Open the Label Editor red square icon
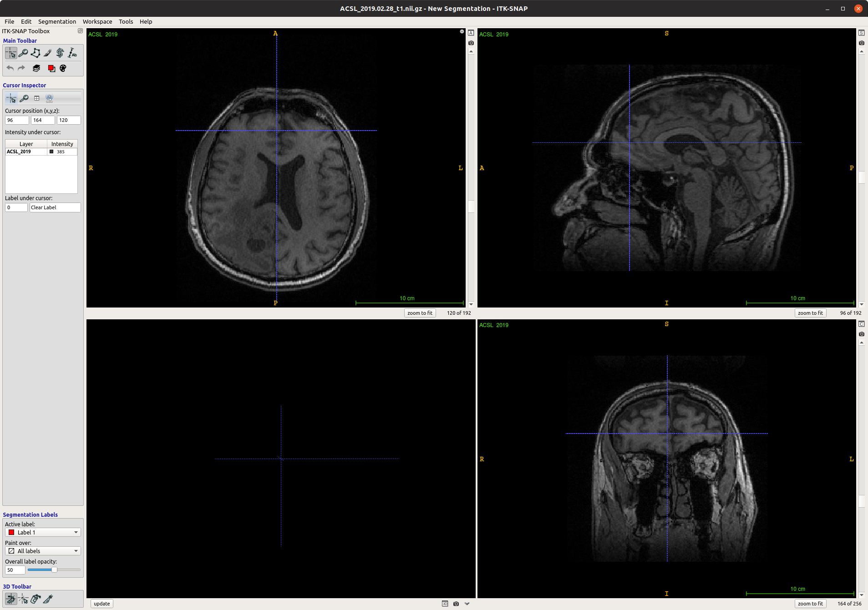Image resolution: width=868 pixels, height=610 pixels. pyautogui.click(x=51, y=68)
